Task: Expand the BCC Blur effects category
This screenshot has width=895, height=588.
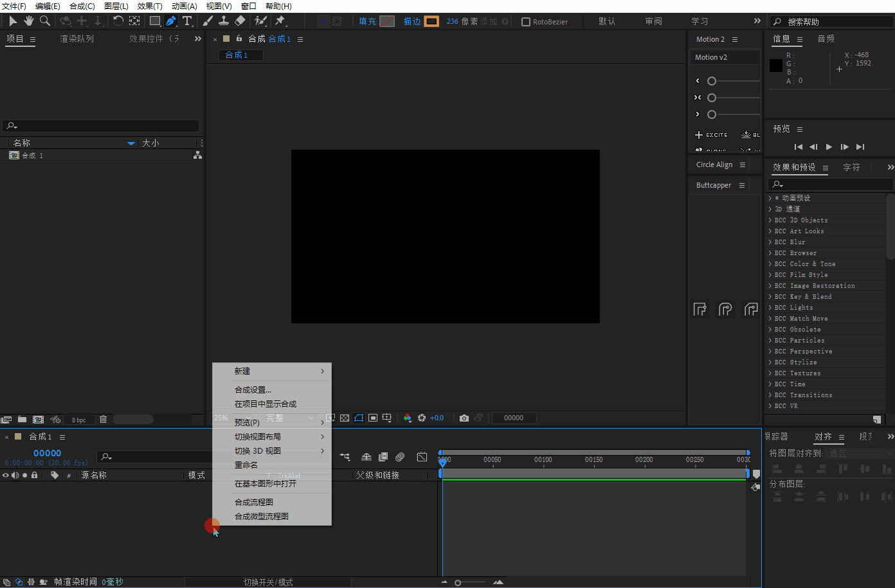Action: point(770,242)
